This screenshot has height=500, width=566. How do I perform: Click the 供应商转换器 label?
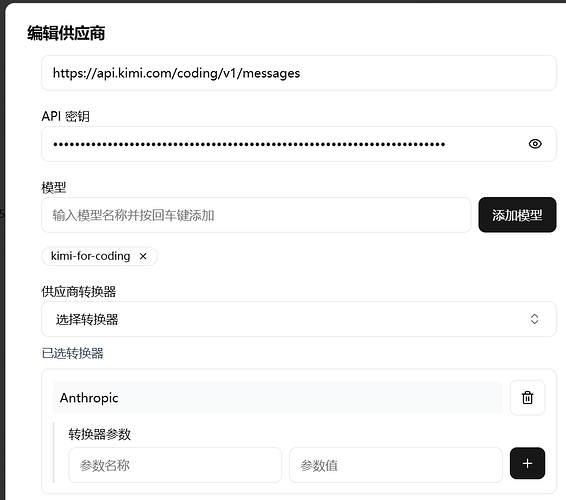pyautogui.click(x=79, y=291)
